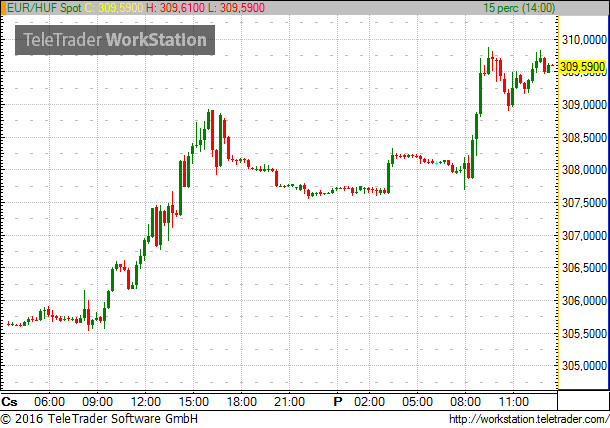The height and width of the screenshot is (428, 610).
Task: Select the high value H: 309,6100
Action: 175,8
